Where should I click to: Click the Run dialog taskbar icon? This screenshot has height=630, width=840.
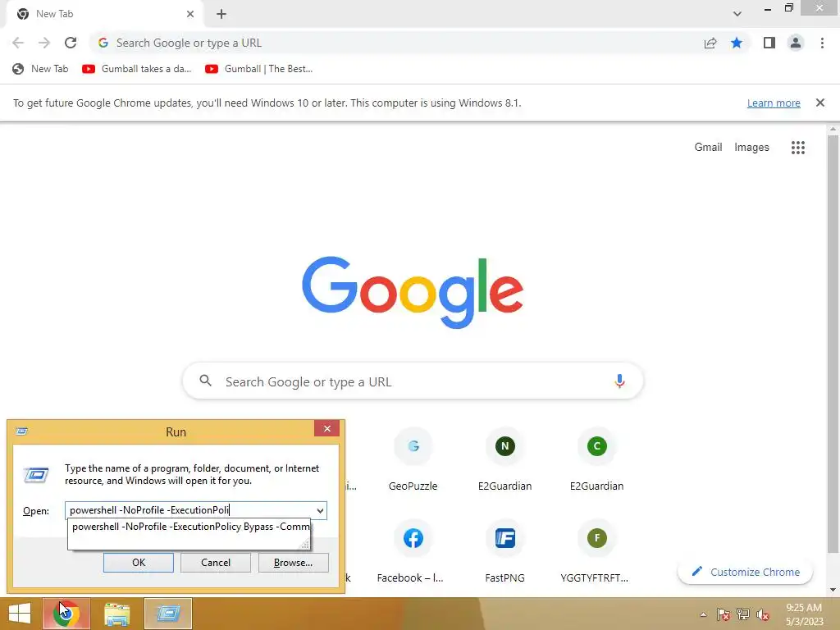[x=167, y=614]
